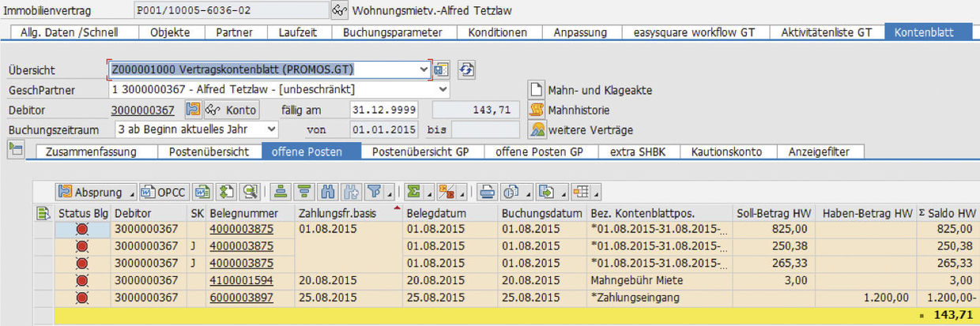This screenshot has width=980, height=326.
Task: Open the Mahn- und Klageakte document icon
Action: click(x=537, y=90)
